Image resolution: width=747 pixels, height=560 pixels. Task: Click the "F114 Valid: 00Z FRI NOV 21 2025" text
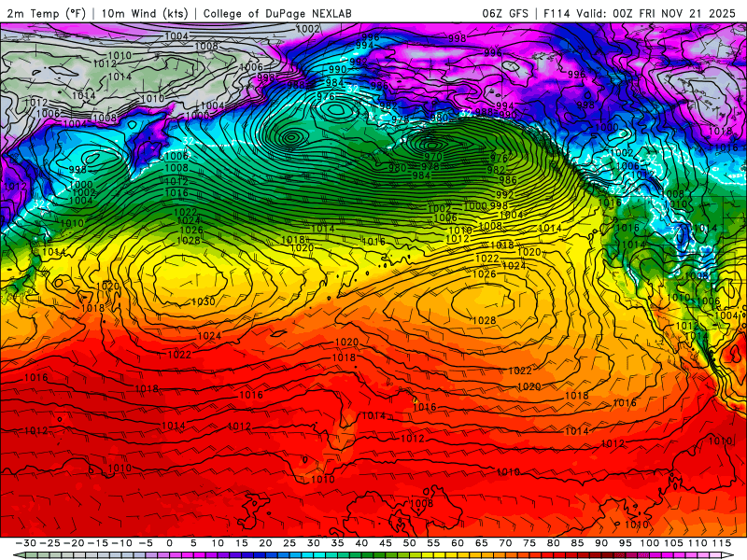(x=640, y=13)
